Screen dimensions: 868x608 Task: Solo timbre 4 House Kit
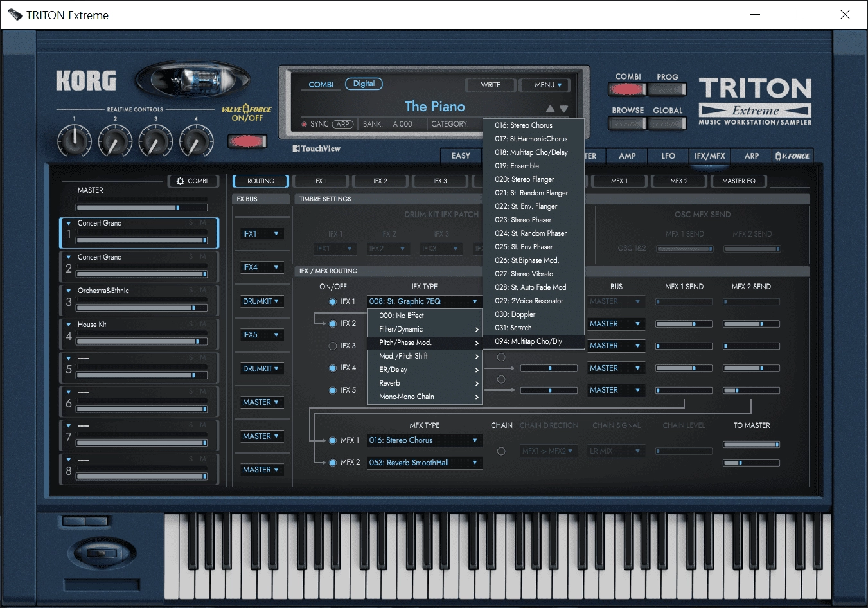click(191, 324)
